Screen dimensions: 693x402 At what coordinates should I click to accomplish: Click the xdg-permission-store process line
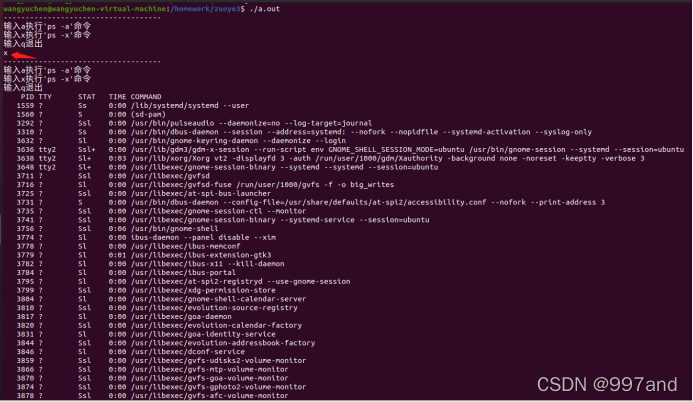pyautogui.click(x=146, y=290)
